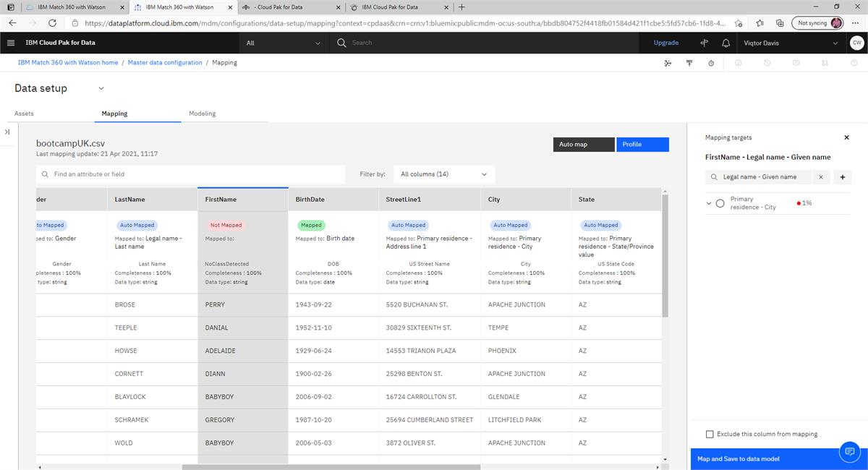Image resolution: width=868 pixels, height=470 pixels.
Task: Select the Primary residence - City radio button
Action: [720, 202]
